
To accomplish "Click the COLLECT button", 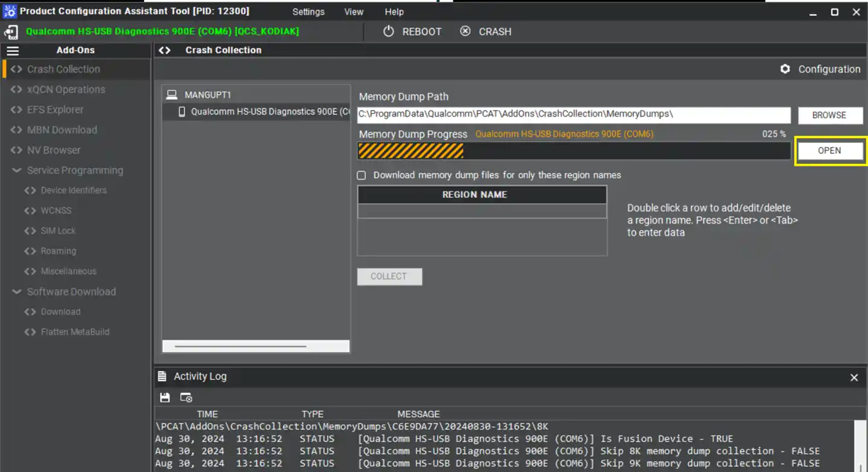I will point(389,277).
